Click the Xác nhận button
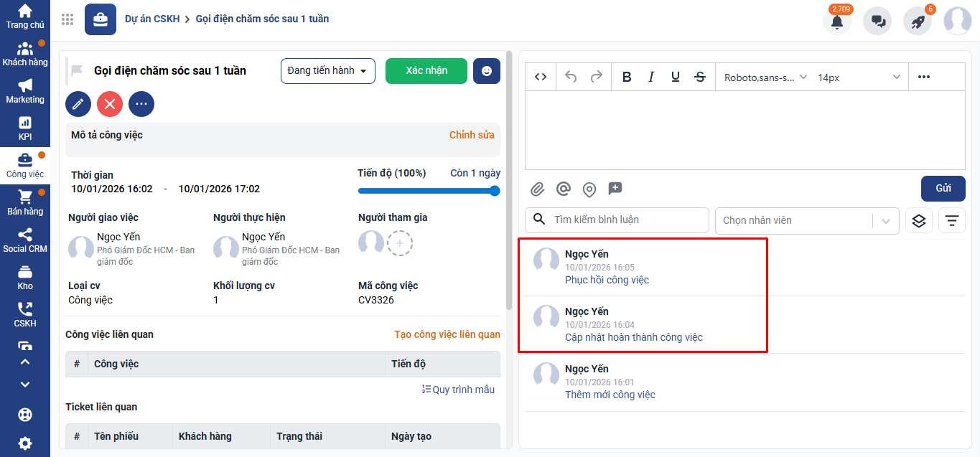Viewport: 980px width, 457px height. click(426, 71)
